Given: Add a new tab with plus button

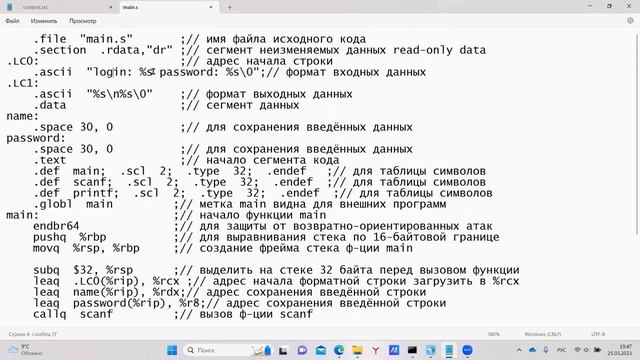Looking at the screenshot, I should point(230,7).
